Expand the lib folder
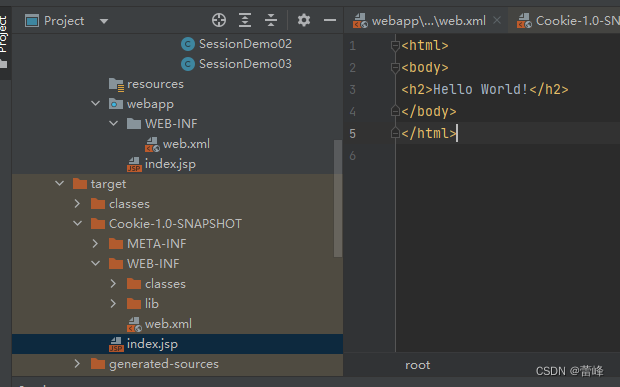Viewport: 620px width, 387px height. [113, 303]
